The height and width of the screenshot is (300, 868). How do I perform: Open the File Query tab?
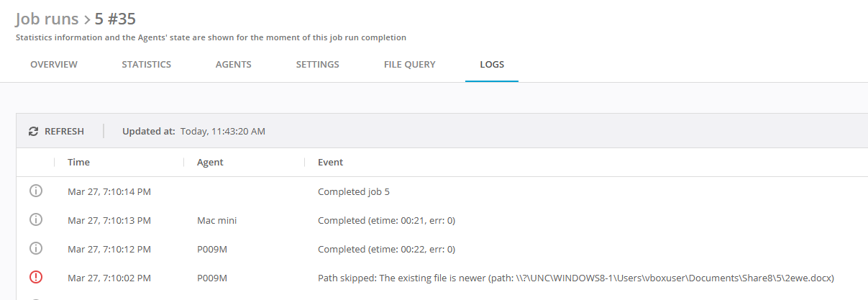click(x=409, y=65)
